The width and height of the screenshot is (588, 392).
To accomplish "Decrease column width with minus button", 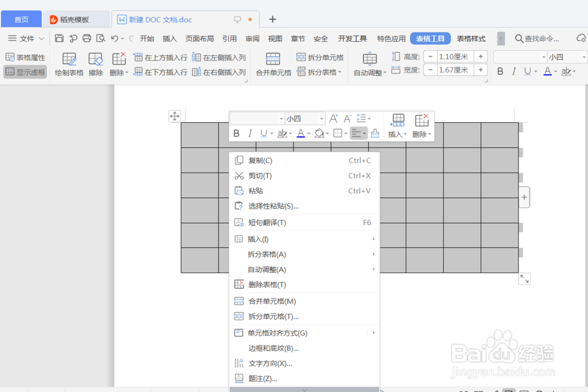I will coord(430,70).
